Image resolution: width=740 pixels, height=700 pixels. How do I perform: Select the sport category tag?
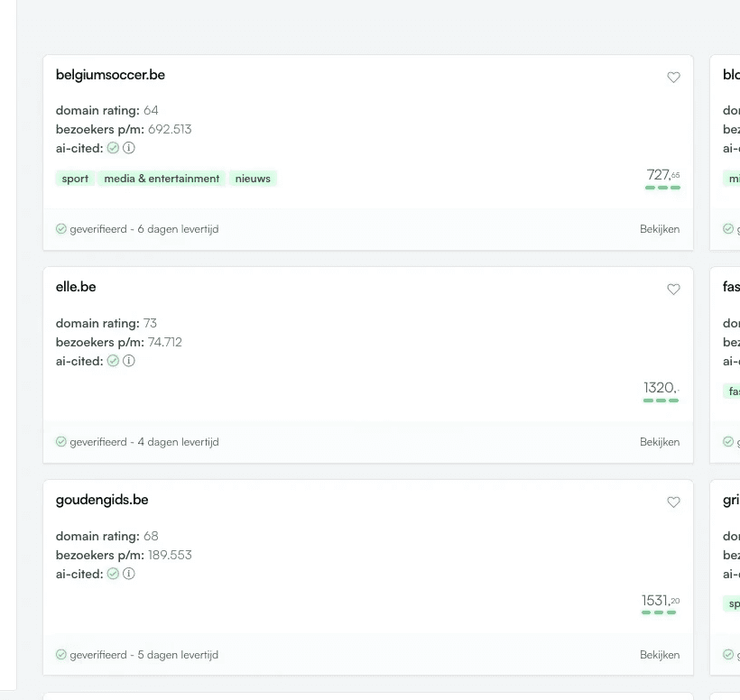pos(74,178)
